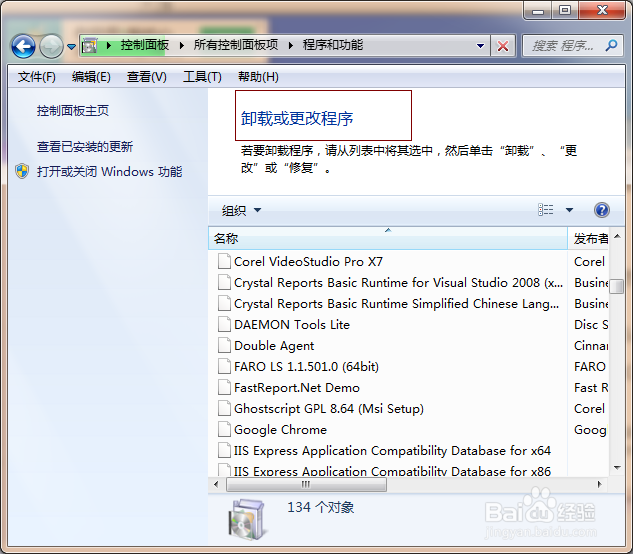Click horizontal scrollbar left arrow
633x554 pixels.
pos(216,484)
